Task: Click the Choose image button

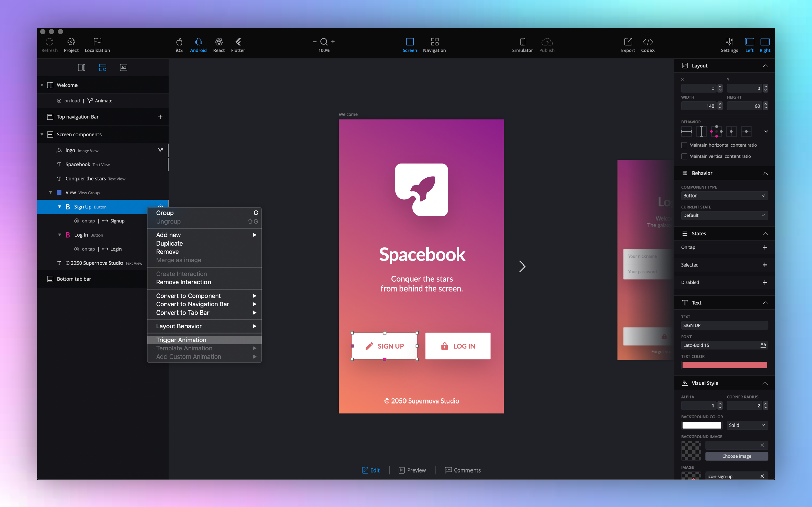Action: [x=736, y=456]
